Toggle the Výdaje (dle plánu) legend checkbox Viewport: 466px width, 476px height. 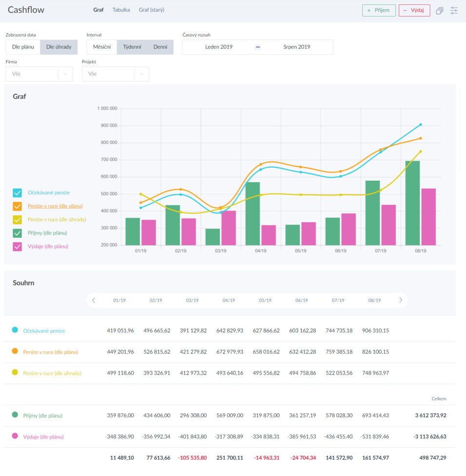pyautogui.click(x=17, y=247)
